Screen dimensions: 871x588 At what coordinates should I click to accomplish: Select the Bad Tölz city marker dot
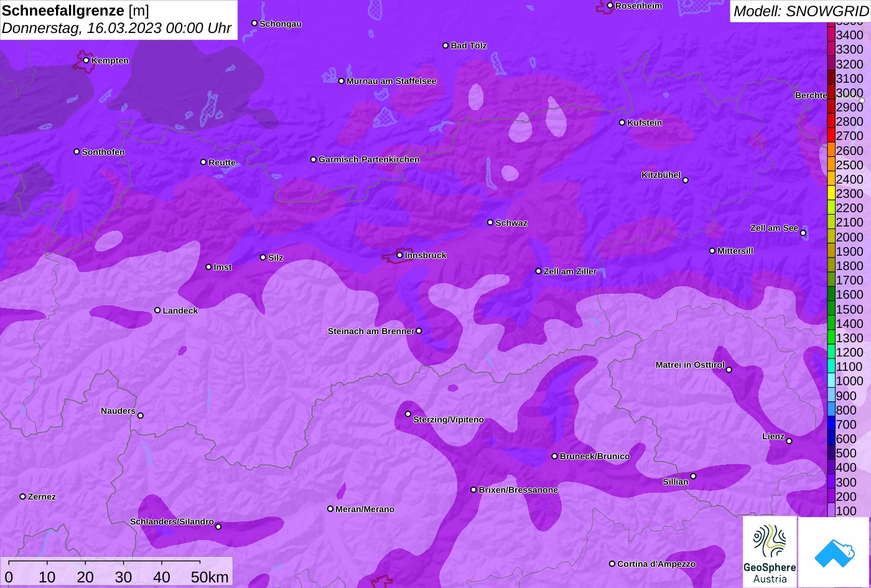(445, 45)
